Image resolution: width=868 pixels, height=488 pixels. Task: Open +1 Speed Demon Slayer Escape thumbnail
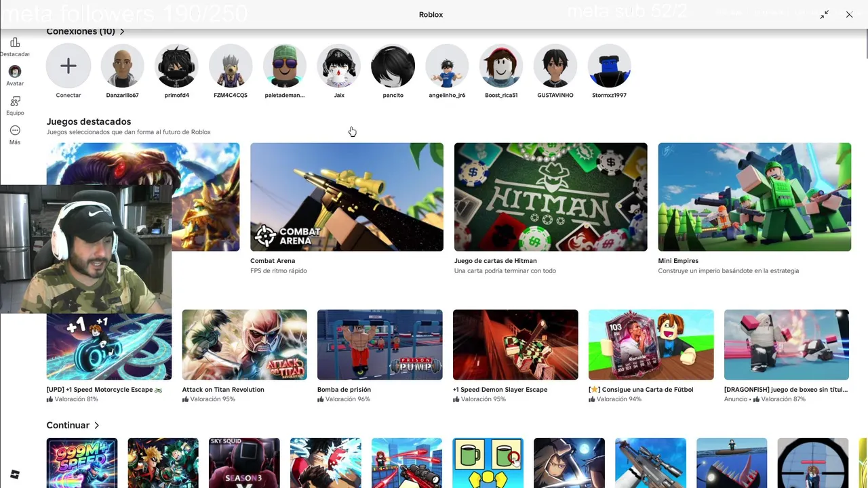tap(515, 344)
